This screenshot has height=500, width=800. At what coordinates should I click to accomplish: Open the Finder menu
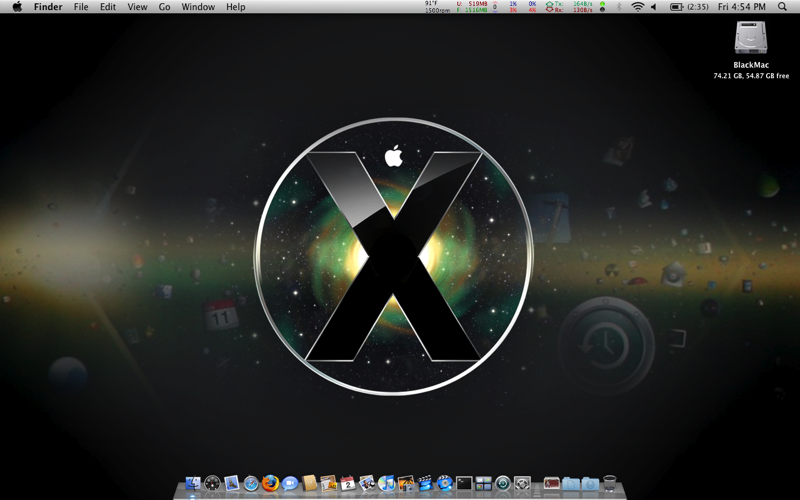[48, 7]
